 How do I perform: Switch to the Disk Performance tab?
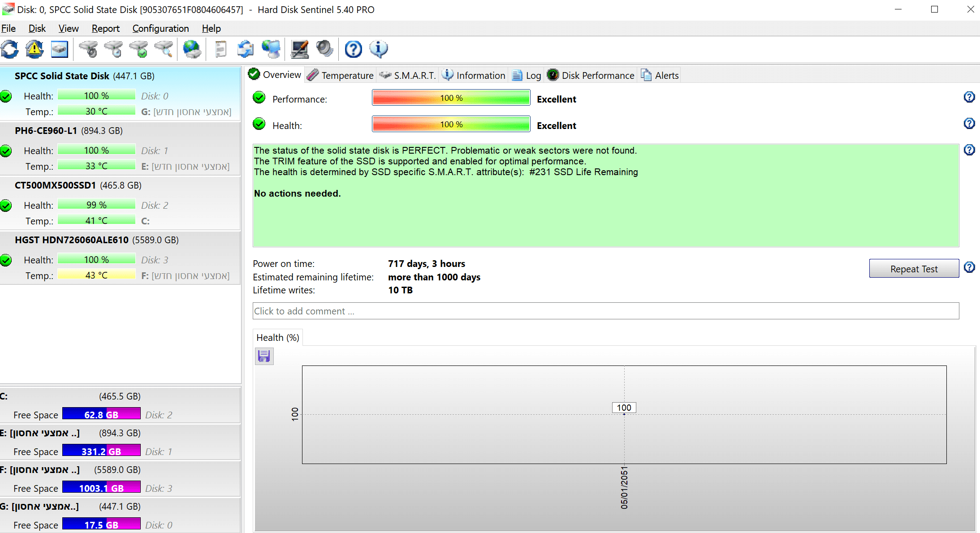[x=591, y=75]
